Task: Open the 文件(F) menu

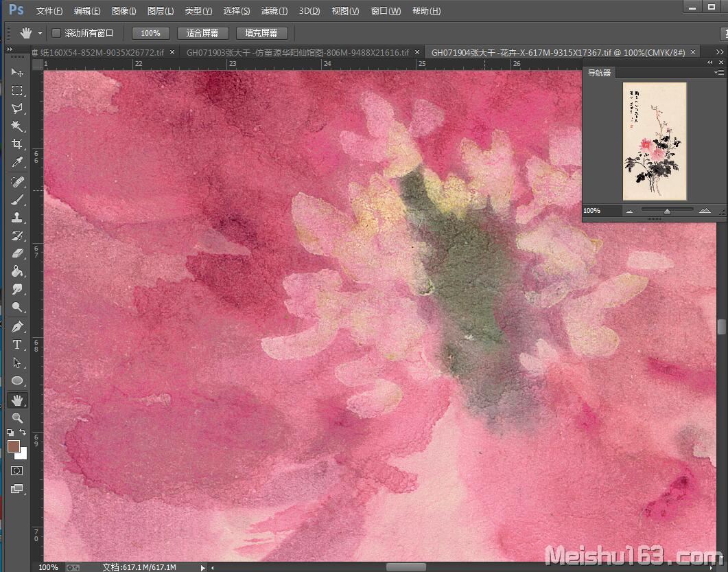Action: [x=49, y=11]
